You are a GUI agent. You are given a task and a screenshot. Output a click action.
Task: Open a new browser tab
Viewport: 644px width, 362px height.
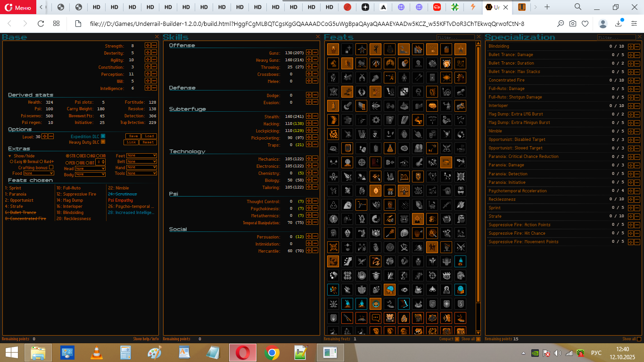point(547,7)
